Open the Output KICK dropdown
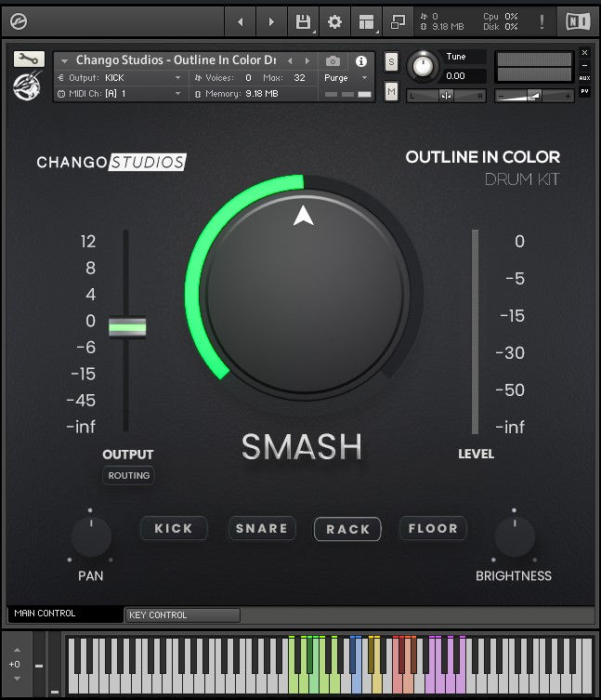This screenshot has height=700, width=601. pyautogui.click(x=120, y=78)
